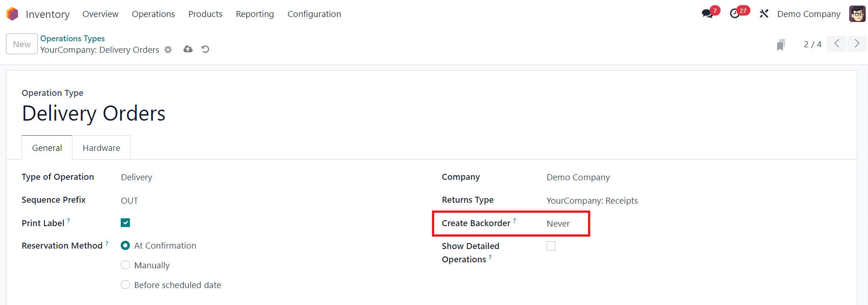Open the discuss messages icon
This screenshot has height=305, width=868.
click(707, 14)
